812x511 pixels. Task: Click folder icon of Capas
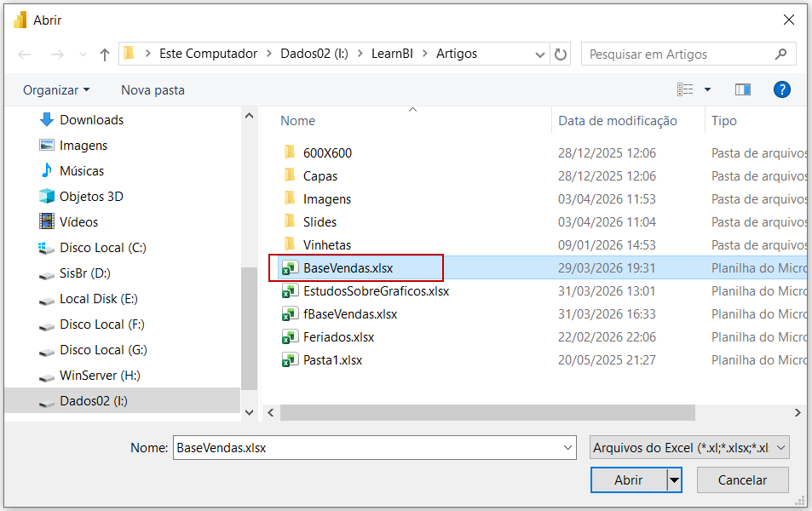[x=290, y=175]
